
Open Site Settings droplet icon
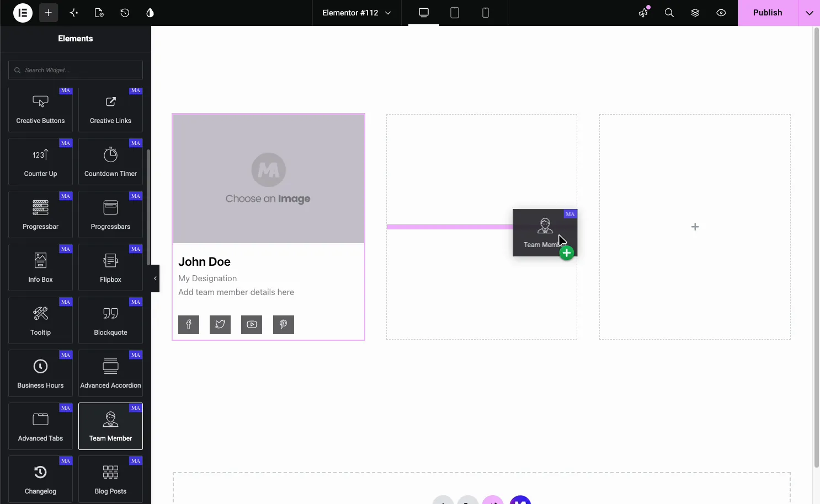coord(150,13)
